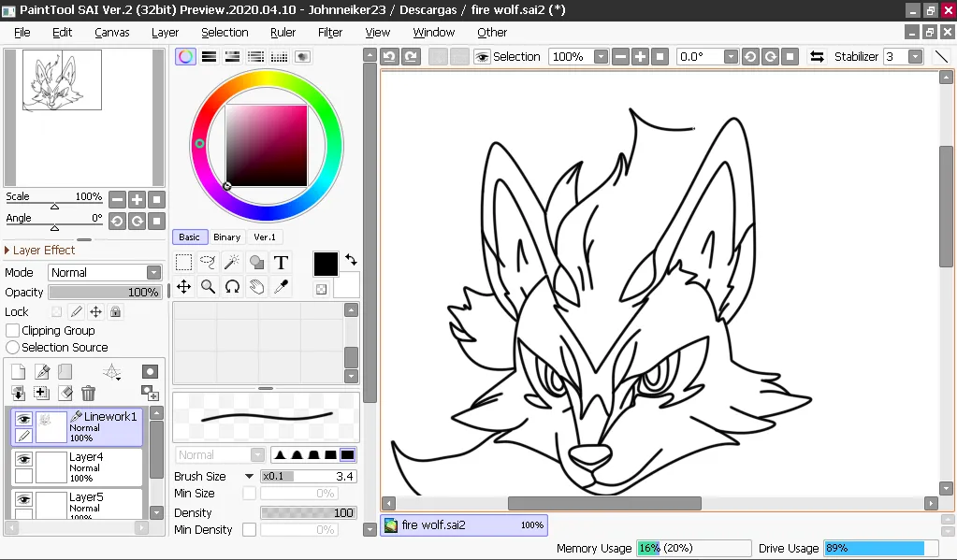The height and width of the screenshot is (560, 957).
Task: Open the rotation angle 0.0° dropdown
Action: click(x=731, y=57)
